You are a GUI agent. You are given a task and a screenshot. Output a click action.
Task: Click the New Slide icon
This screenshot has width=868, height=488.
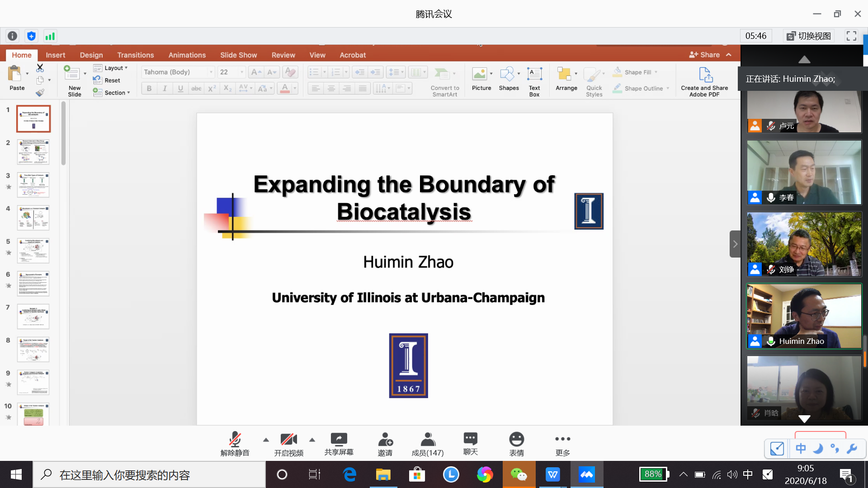coord(72,73)
